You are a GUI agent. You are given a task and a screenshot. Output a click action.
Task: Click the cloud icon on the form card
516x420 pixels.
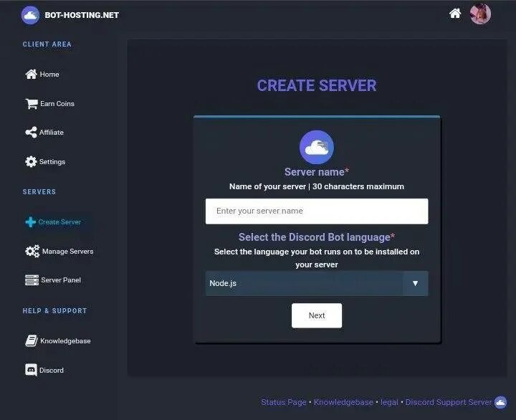point(317,147)
